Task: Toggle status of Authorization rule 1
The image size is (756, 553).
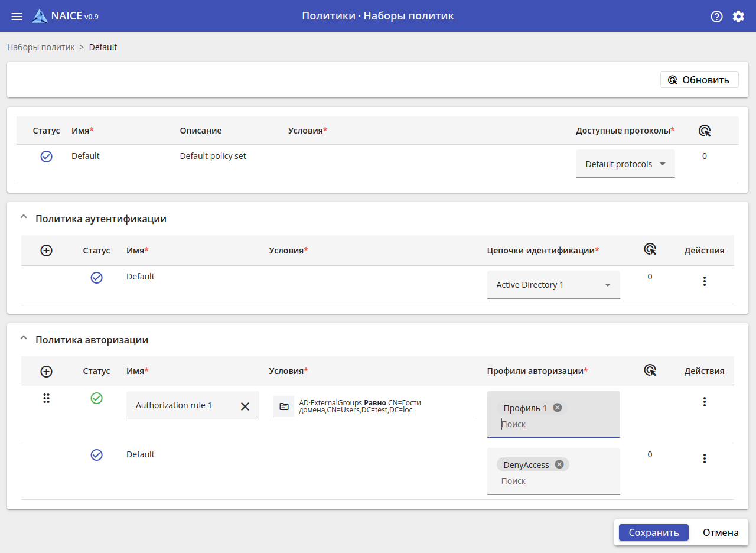Action: [x=96, y=399]
